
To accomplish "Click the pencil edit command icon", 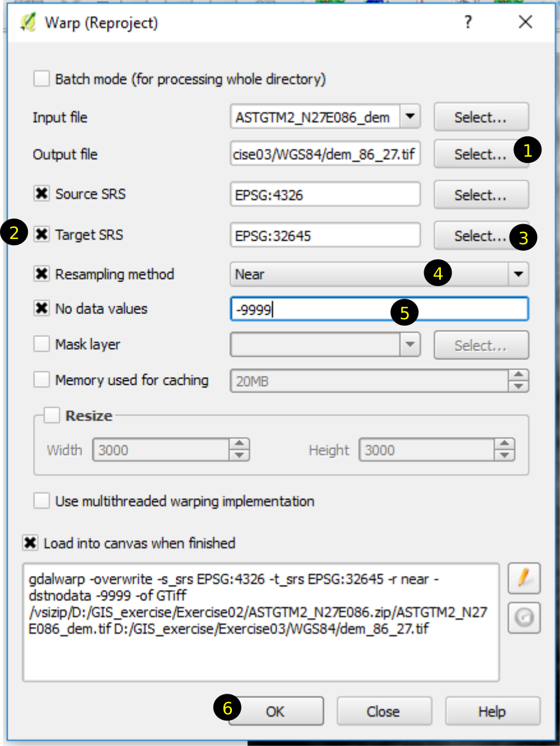I will 524,578.
